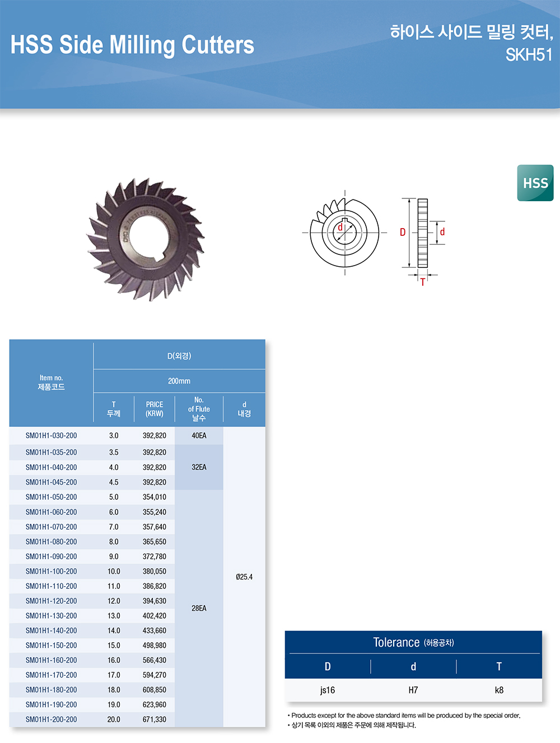Click the red D dimension label
Screen dimensions: 560x743
pos(403,232)
